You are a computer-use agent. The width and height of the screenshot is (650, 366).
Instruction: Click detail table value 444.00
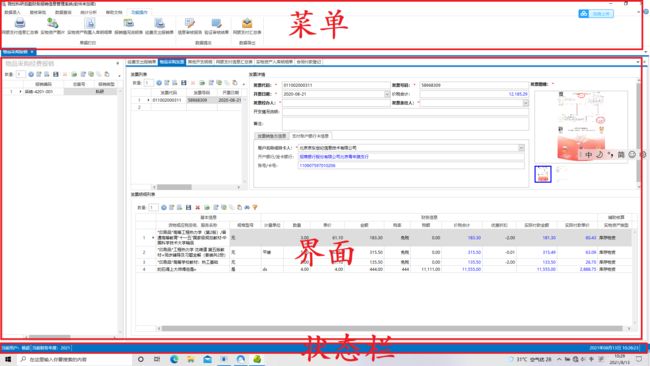[x=376, y=269]
